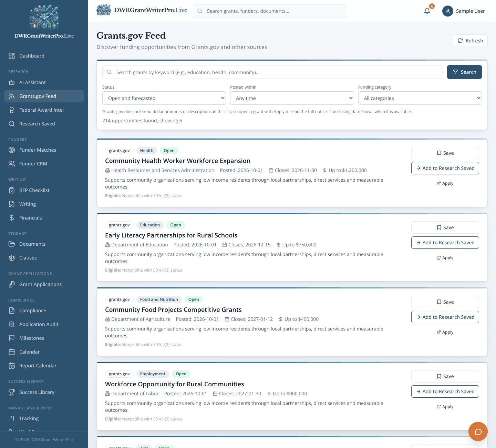Click the Employment category tag

click(x=153, y=374)
